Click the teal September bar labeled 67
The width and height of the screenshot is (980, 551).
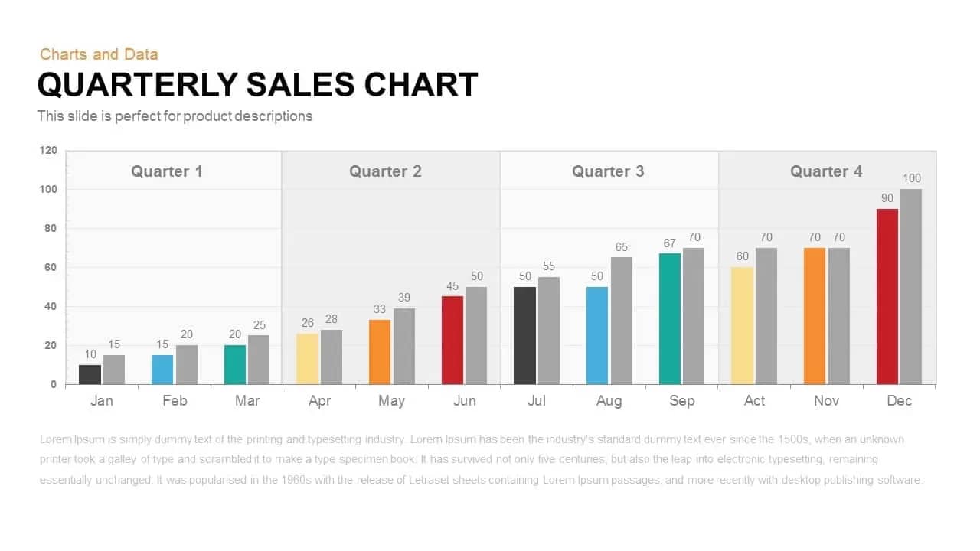pos(670,318)
